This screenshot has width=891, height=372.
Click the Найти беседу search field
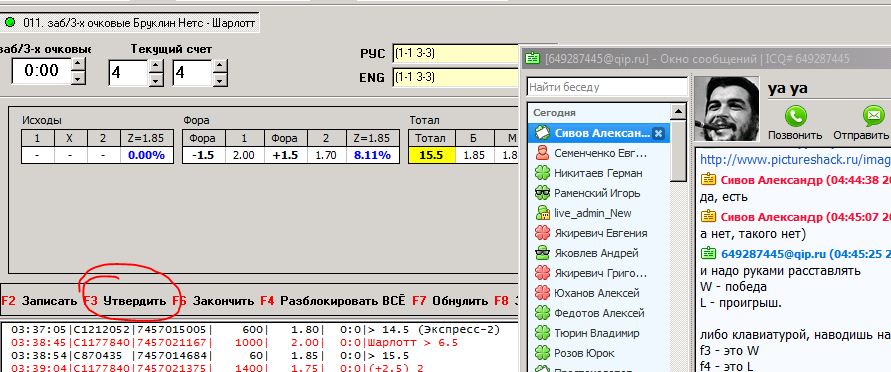point(606,87)
